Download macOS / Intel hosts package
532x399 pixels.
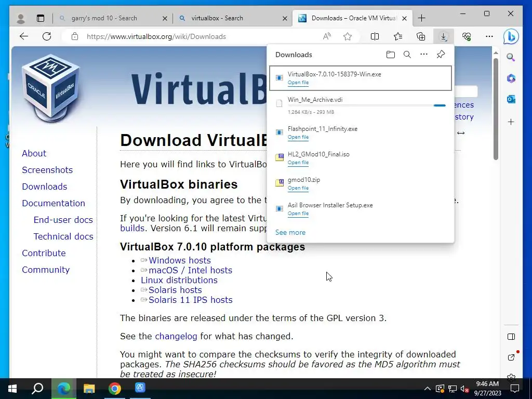click(x=190, y=270)
